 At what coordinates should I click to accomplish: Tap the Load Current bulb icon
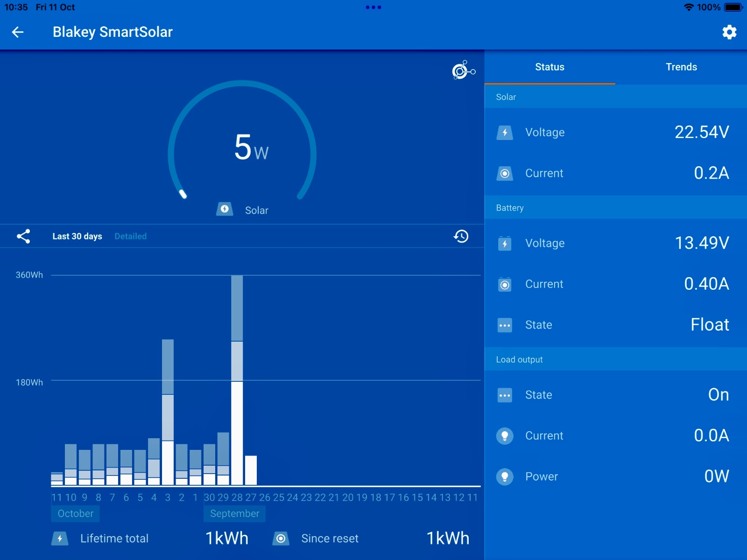[x=505, y=436]
